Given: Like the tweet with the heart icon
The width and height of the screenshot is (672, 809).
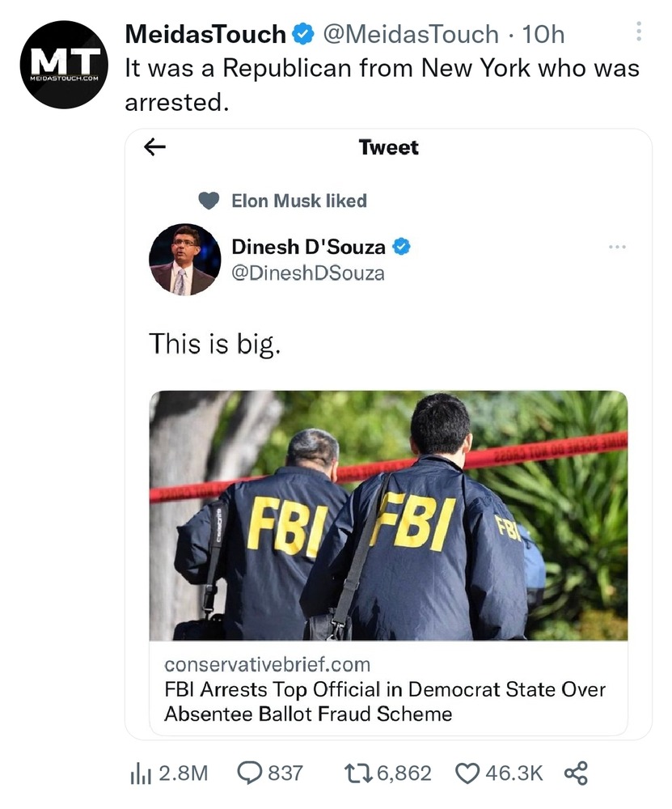Looking at the screenshot, I should (468, 773).
